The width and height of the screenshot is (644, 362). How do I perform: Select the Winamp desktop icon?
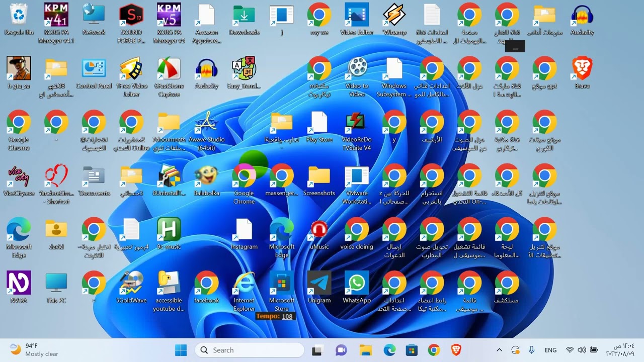coord(394,20)
